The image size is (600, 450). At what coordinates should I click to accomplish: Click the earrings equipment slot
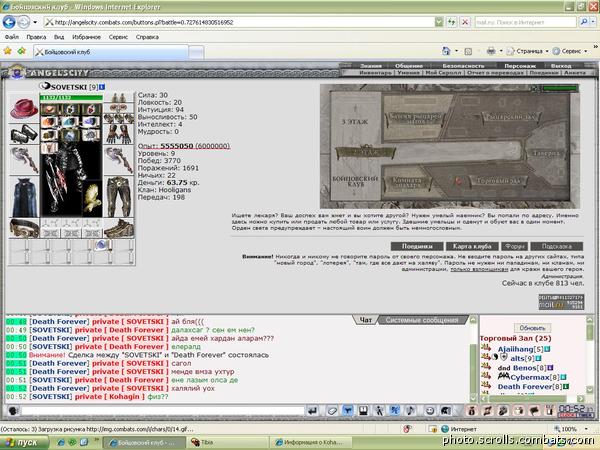(119, 98)
